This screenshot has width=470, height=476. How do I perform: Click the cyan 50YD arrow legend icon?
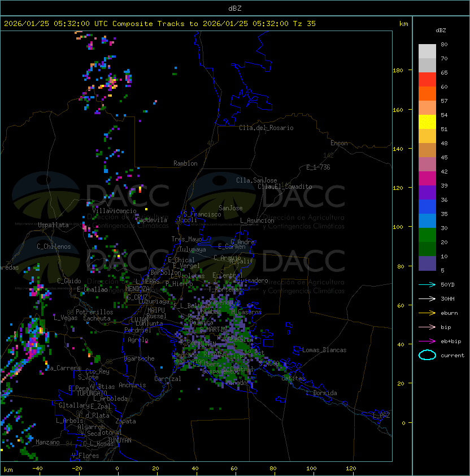427,284
